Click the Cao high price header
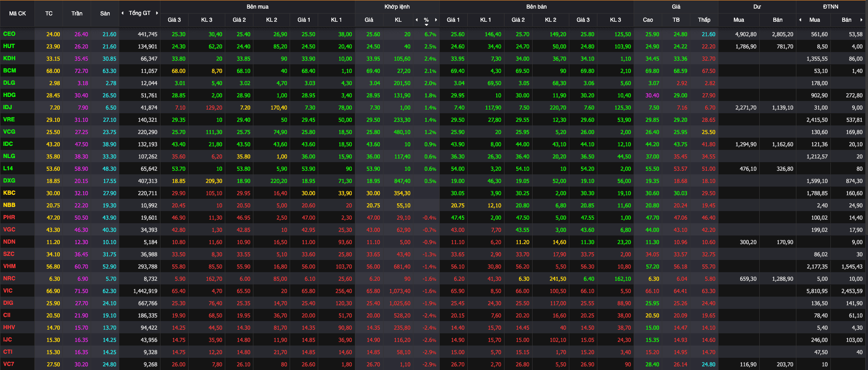The image size is (868, 370). point(648,20)
